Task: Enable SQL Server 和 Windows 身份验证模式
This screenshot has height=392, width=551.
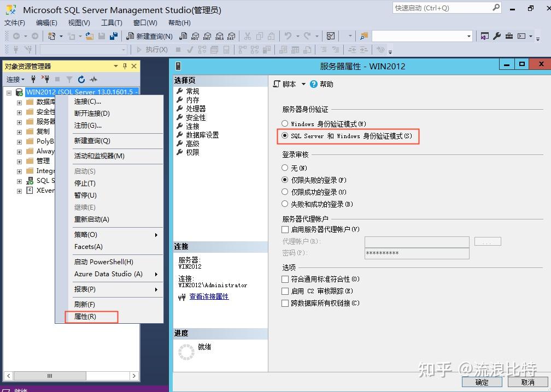Action: point(285,137)
